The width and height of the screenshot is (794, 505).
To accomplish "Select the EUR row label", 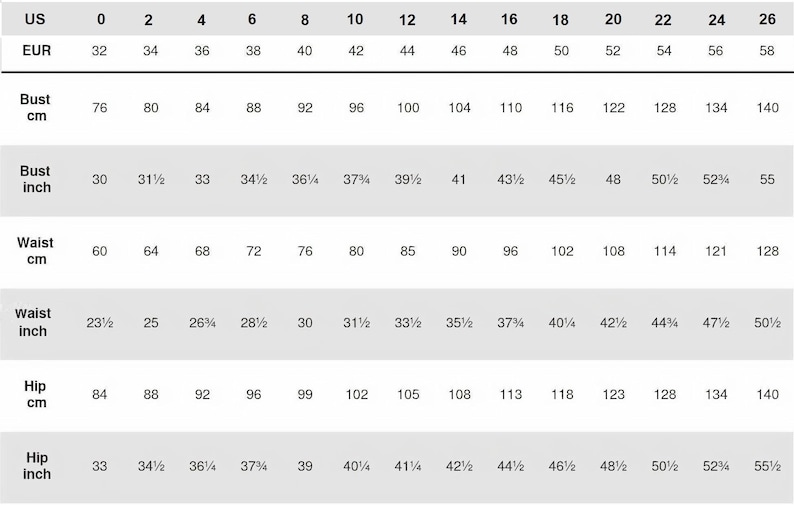I will tap(36, 51).
